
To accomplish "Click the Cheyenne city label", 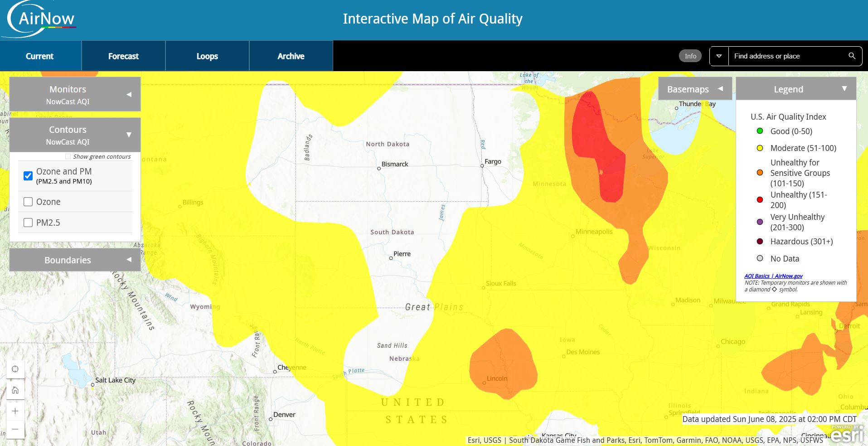I will 292,368.
